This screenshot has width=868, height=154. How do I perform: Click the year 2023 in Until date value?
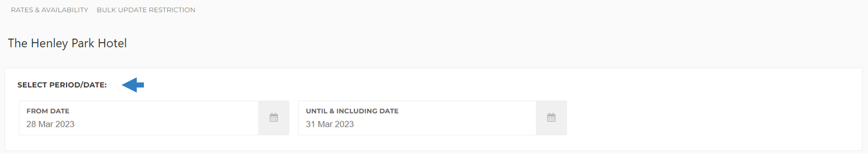(344, 124)
